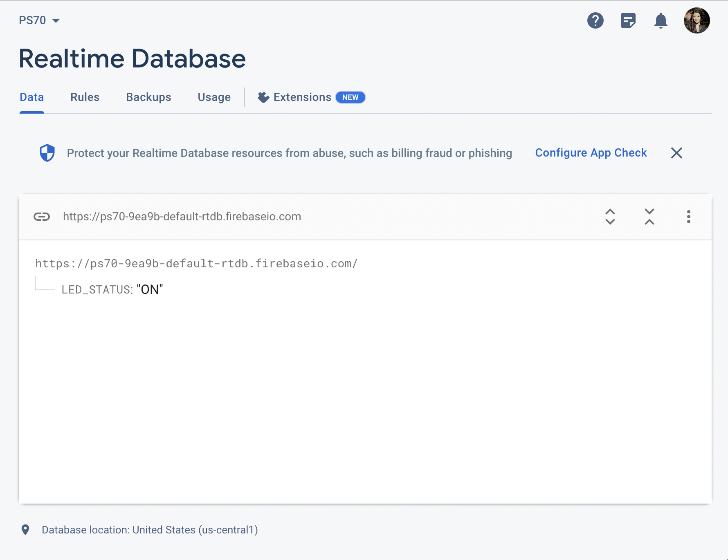Edit the "ON" value
The width and height of the screenshot is (728, 560).
[150, 289]
